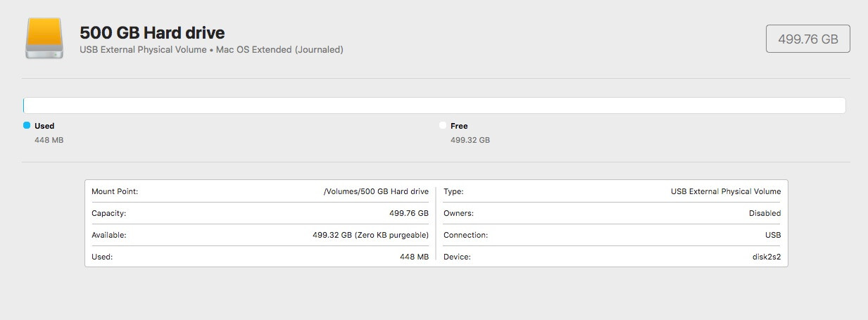
Task: Click the 'Owners:' row label
Action: (x=458, y=213)
